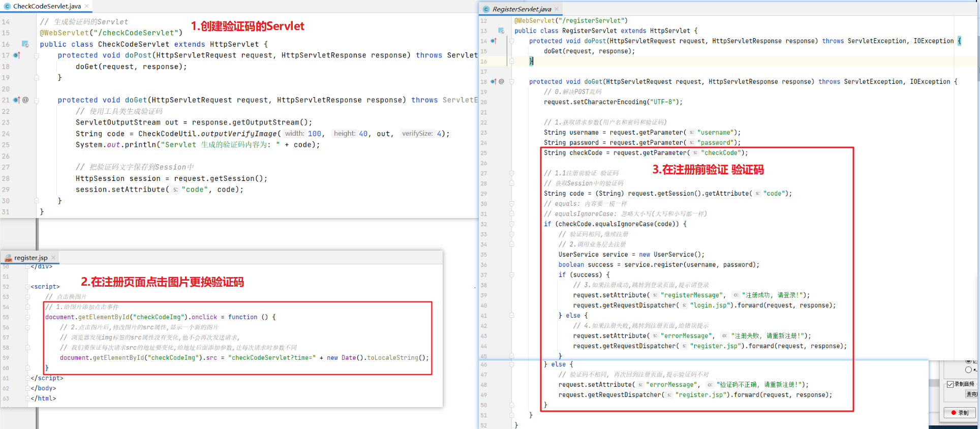This screenshot has width=980, height=429.
Task: Click the JSP file icon on register.jsp tab
Action: click(x=8, y=258)
